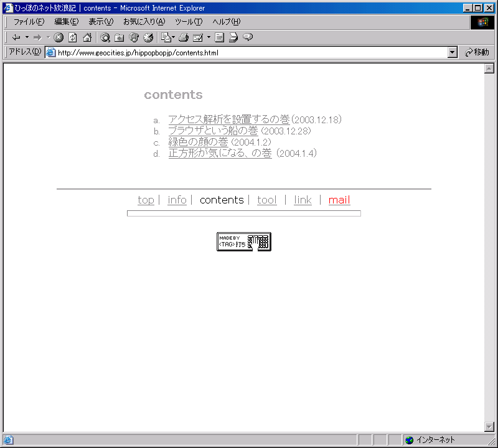This screenshot has width=498, height=448.
Task: Open the ブラウザという船の巻 link
Action: (213, 131)
